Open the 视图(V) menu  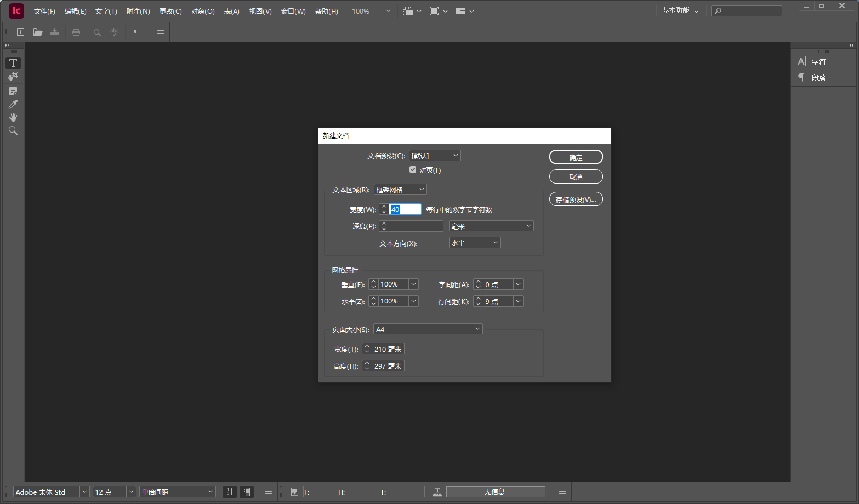pyautogui.click(x=260, y=12)
